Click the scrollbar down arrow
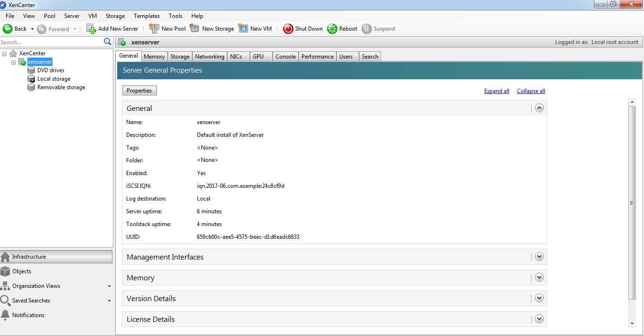The image size is (644, 336). click(632, 324)
